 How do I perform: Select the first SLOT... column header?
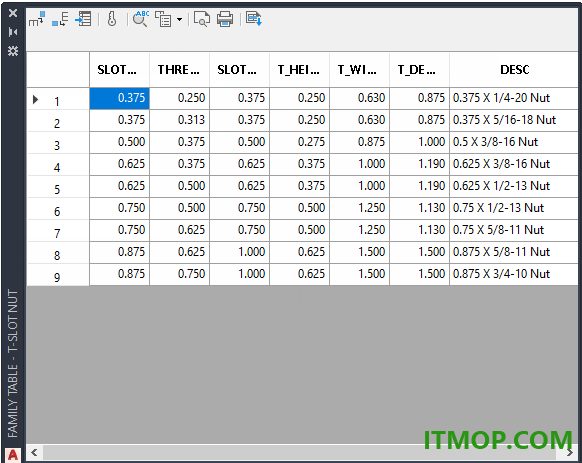click(x=120, y=70)
